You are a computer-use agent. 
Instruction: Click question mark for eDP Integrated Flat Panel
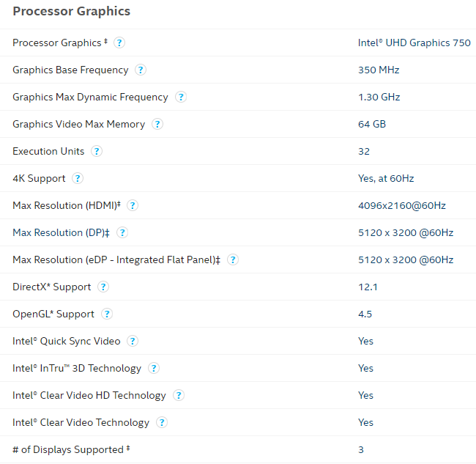click(233, 259)
